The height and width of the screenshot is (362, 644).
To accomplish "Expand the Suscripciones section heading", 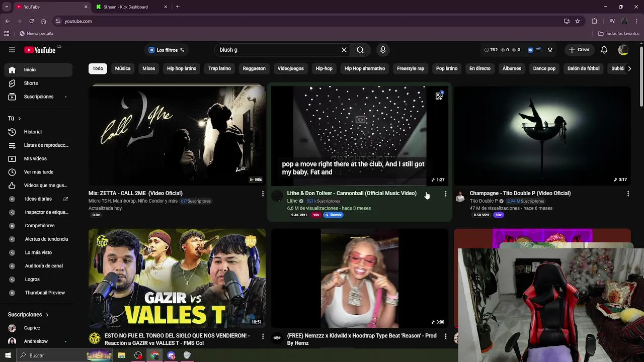I will point(28,315).
